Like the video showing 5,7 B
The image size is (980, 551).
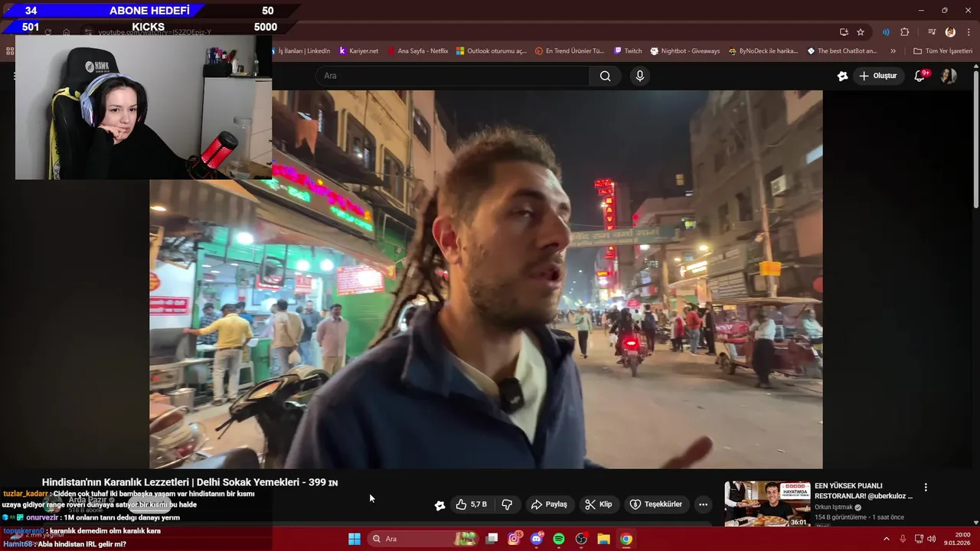472,504
